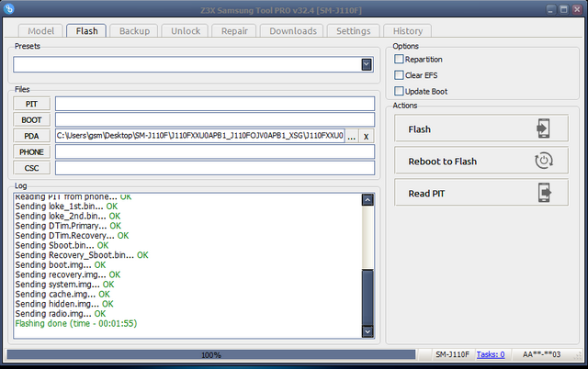Start flashing with the Flash button
Image resolution: width=588 pixels, height=369 pixels.
tap(481, 129)
